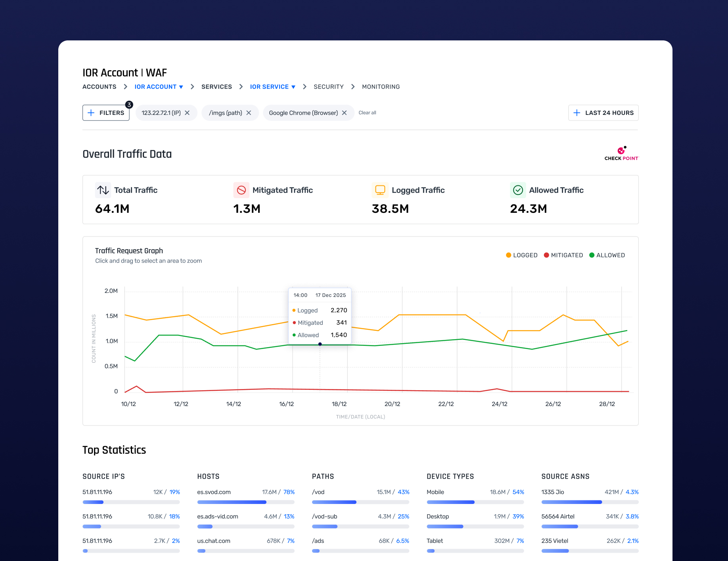
Task: Select the data point on the Allowed line
Action: click(320, 344)
